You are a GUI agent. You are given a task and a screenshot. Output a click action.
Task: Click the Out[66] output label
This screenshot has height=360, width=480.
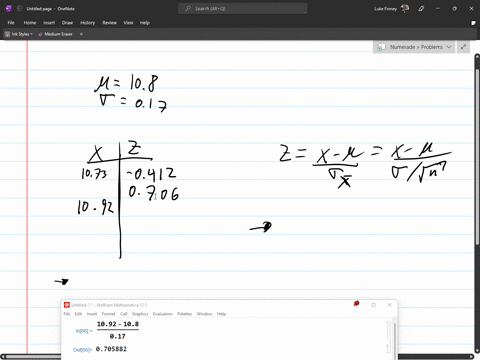pos(82,350)
